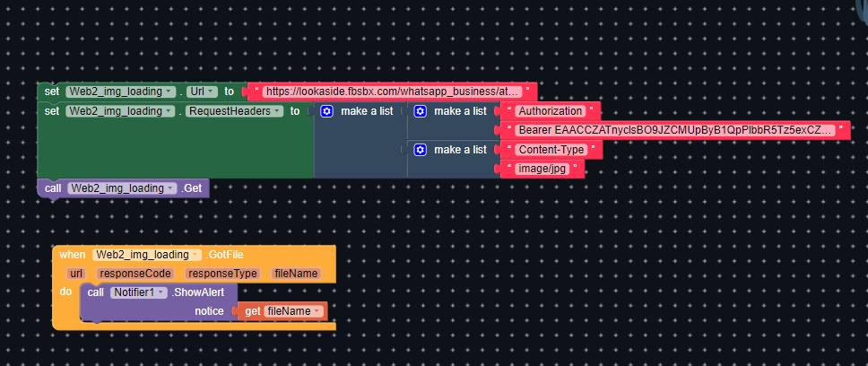Open mutator gear on Authorization make a list

coord(421,111)
